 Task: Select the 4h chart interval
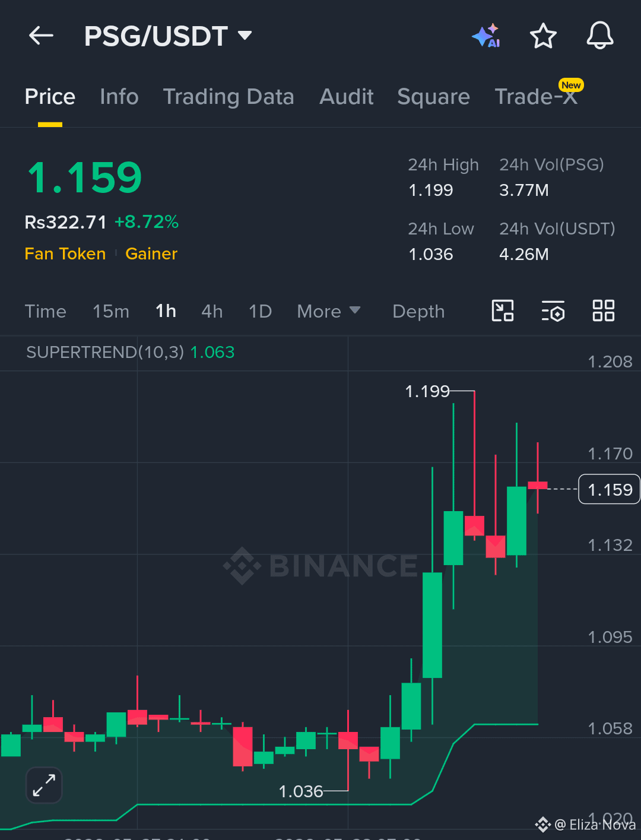coord(212,312)
